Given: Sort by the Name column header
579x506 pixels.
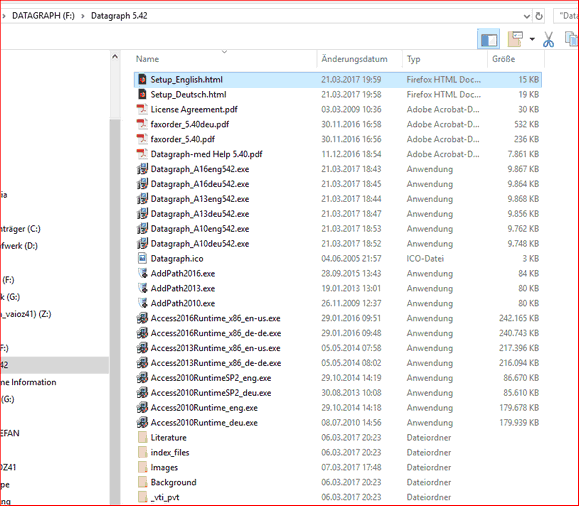Looking at the screenshot, I should (x=147, y=59).
